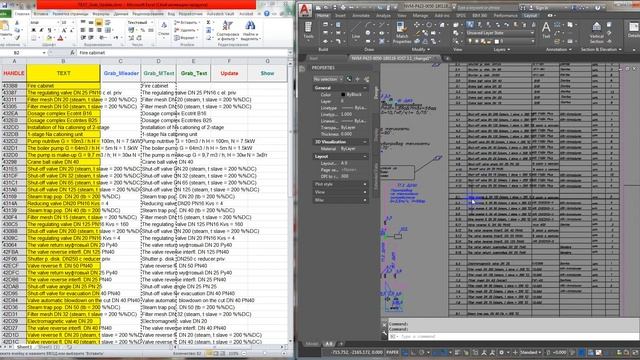640x360 pixels.
Task: Click Excel middle-align icon highlighted
Action: (99, 23)
